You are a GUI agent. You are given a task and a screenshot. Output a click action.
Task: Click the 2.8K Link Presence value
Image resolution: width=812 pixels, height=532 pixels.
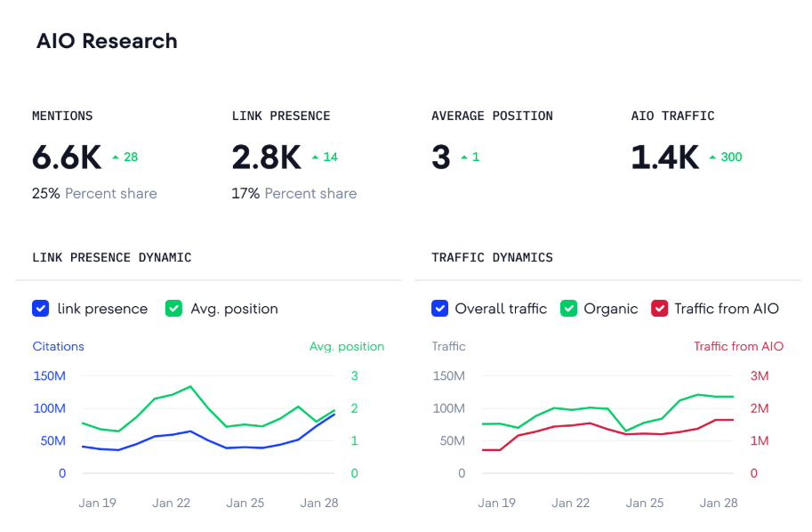point(266,157)
